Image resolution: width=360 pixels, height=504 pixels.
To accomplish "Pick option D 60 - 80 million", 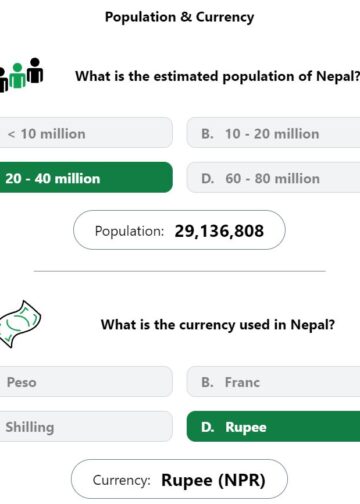I will click(x=273, y=177).
